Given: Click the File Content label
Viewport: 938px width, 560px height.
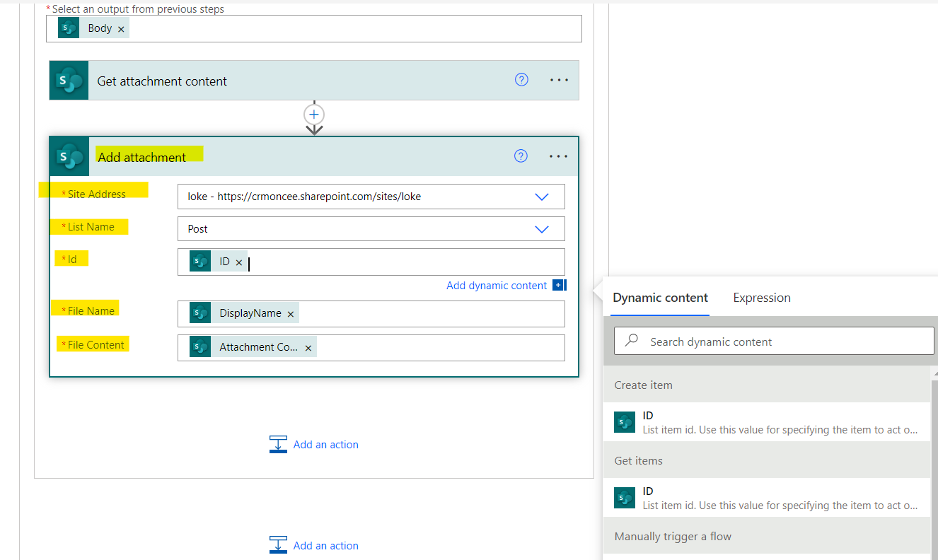Looking at the screenshot, I should [x=95, y=345].
